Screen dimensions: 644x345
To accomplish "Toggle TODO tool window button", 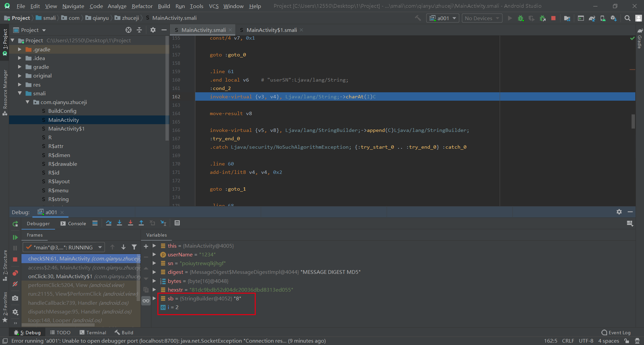I will (x=60, y=333).
